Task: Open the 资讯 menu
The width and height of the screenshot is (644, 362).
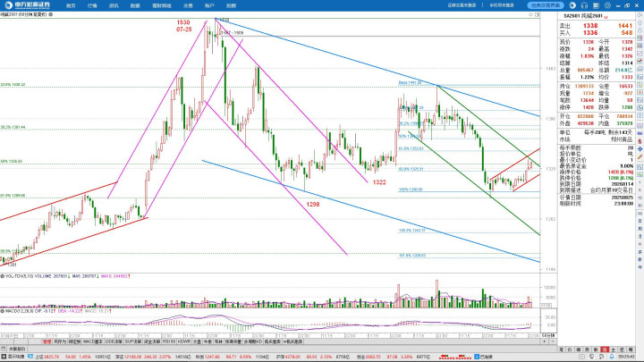Action: pyautogui.click(x=114, y=5)
